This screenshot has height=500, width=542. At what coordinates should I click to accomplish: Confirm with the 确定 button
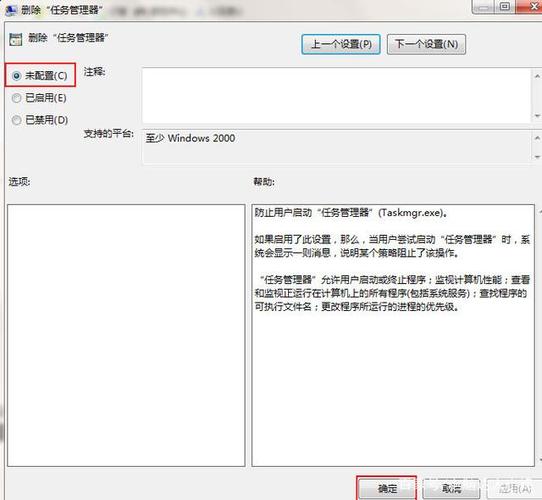pyautogui.click(x=387, y=488)
